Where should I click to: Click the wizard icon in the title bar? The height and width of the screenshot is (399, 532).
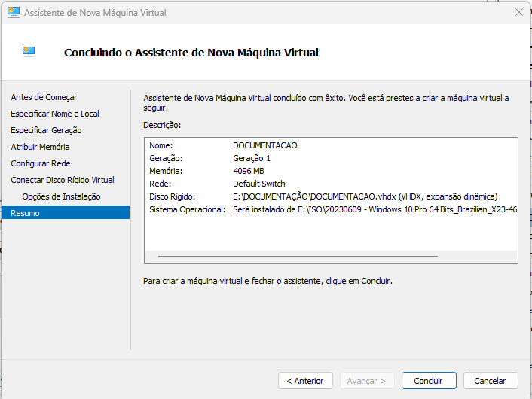click(x=13, y=13)
